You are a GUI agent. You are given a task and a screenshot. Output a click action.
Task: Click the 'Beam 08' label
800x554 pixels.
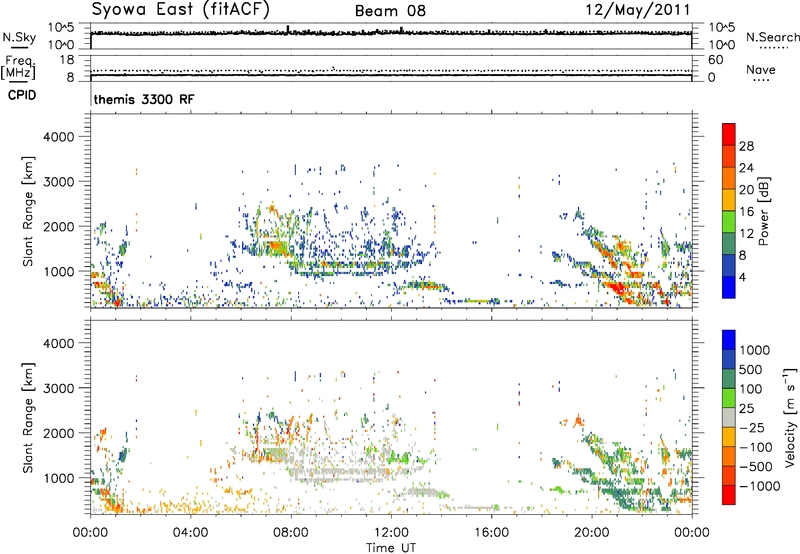(390, 11)
